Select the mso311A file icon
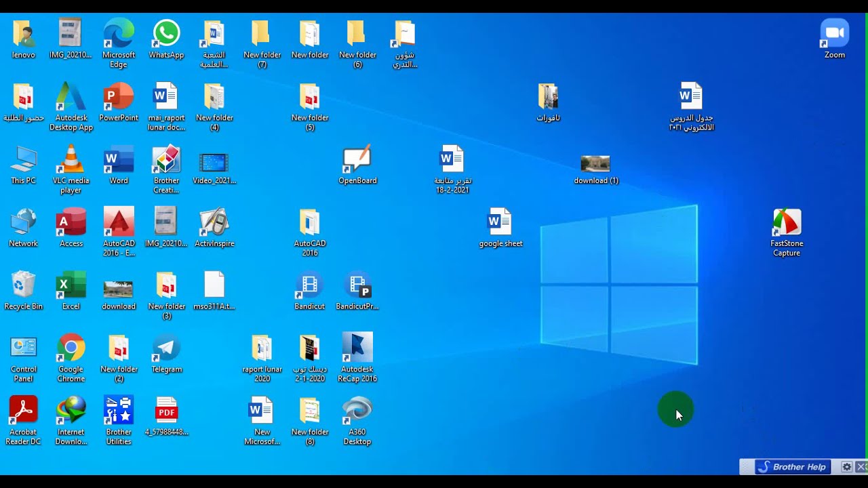This screenshot has width=868, height=488. [x=214, y=291]
